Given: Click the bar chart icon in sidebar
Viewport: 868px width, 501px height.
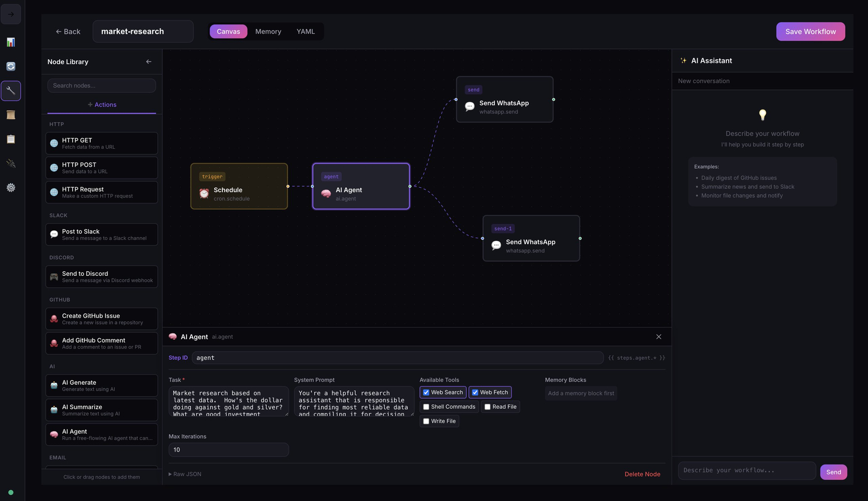Looking at the screenshot, I should (x=11, y=42).
